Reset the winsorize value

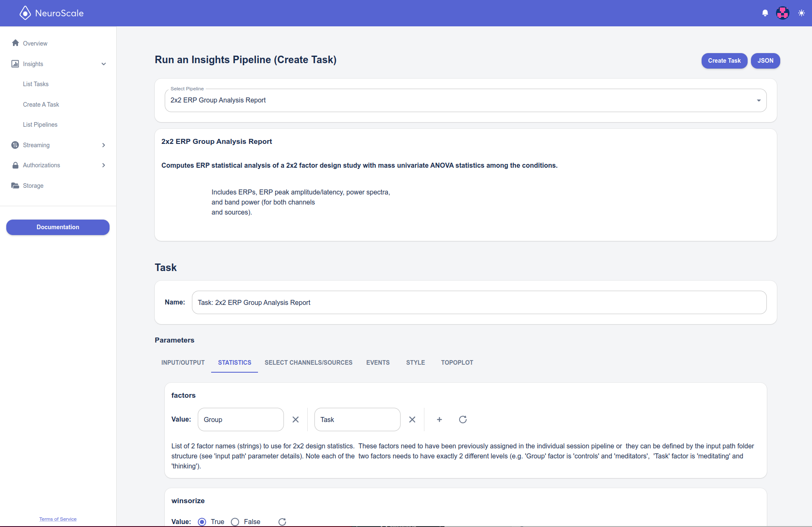282,522
